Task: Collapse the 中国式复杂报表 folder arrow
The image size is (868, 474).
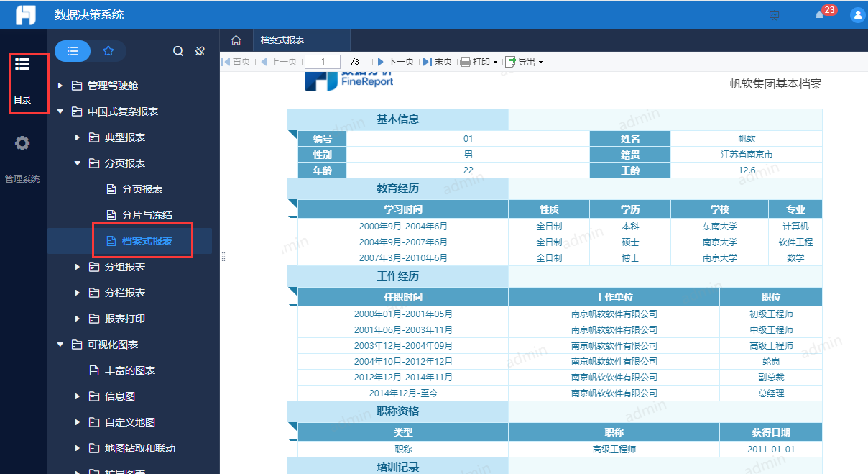Action: [60, 111]
